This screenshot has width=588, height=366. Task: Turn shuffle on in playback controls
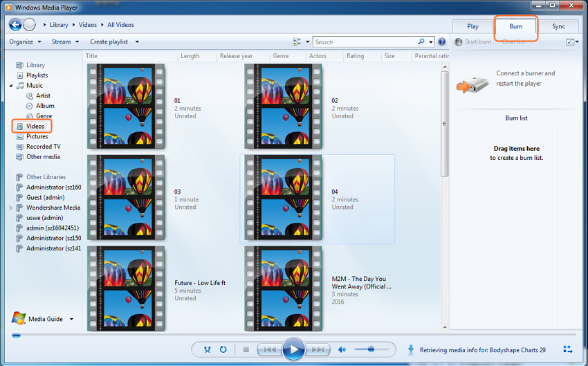tap(208, 350)
